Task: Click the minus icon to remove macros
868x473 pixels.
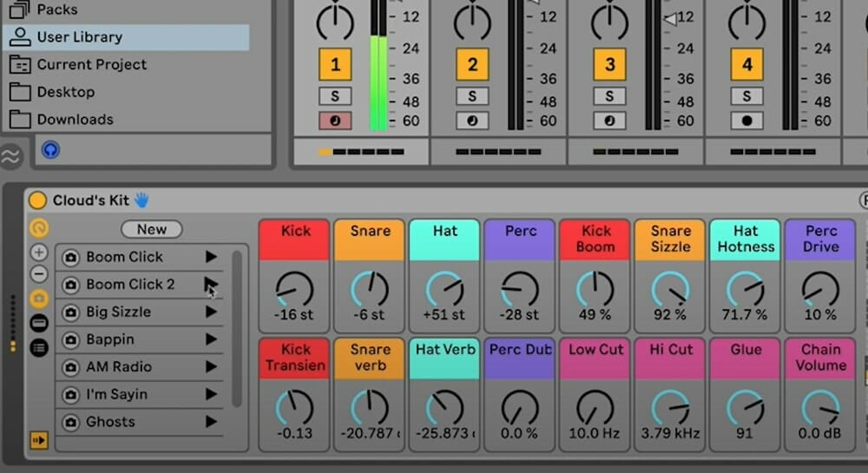Action: click(39, 273)
